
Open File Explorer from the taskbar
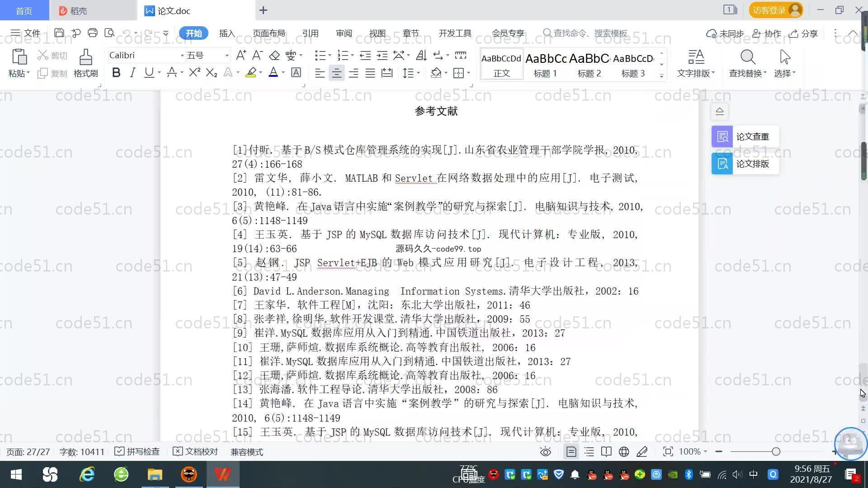tap(155, 474)
